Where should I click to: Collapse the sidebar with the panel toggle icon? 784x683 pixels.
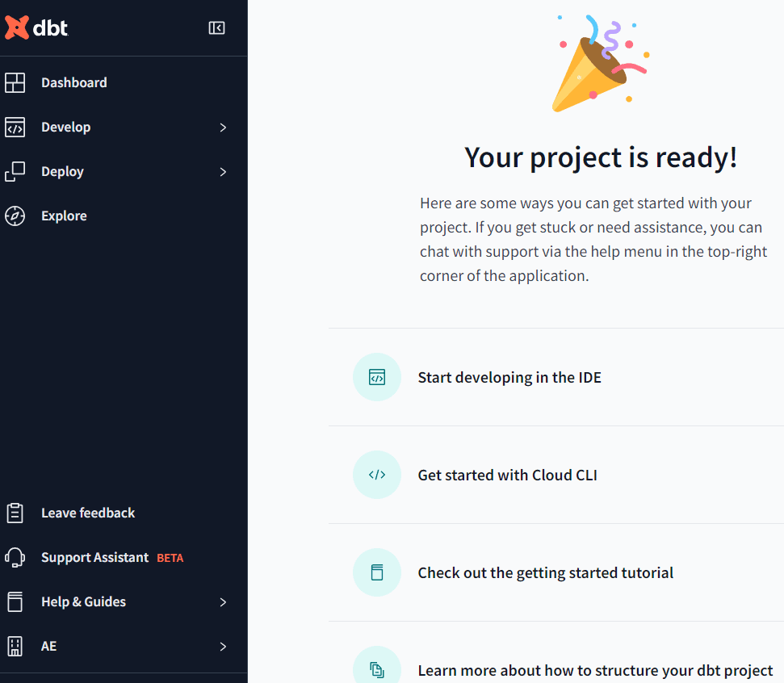216,28
